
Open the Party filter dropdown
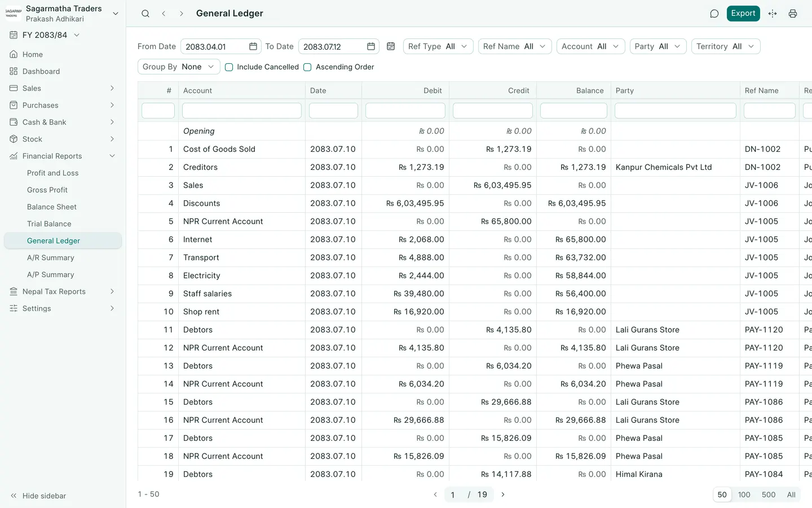658,46
